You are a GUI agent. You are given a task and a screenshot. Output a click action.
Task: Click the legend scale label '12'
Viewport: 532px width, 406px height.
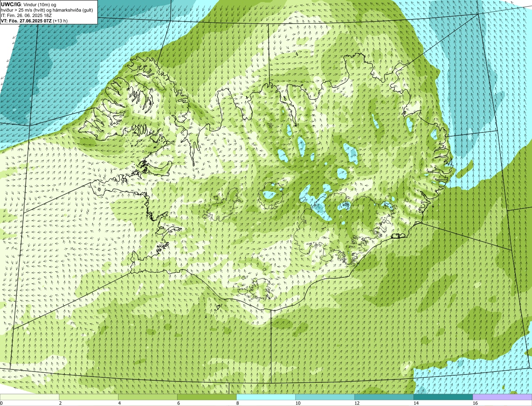(357, 403)
